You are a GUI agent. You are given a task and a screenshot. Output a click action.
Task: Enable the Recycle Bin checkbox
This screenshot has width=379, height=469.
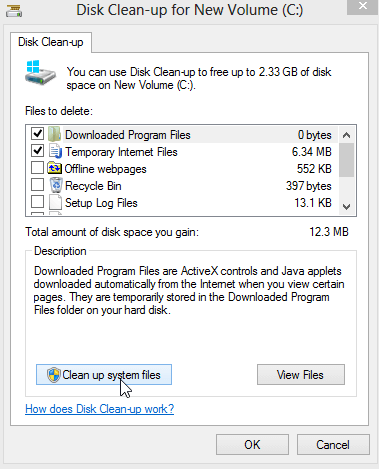click(37, 185)
